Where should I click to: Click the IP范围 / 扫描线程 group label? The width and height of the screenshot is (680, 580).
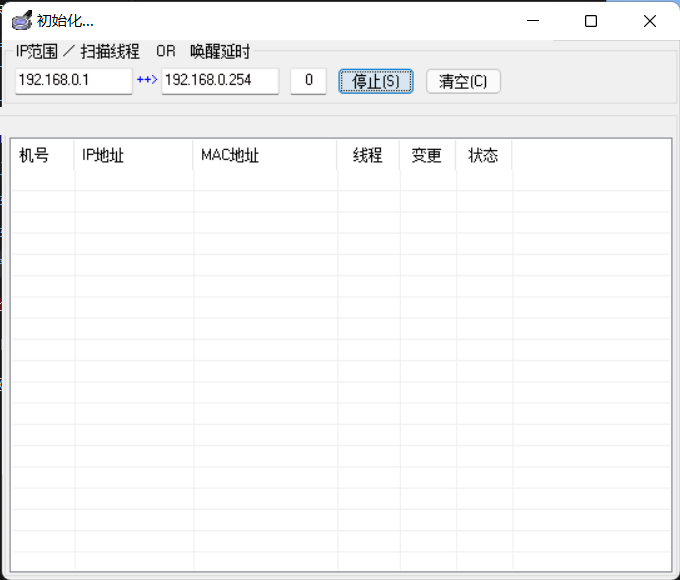[78, 52]
